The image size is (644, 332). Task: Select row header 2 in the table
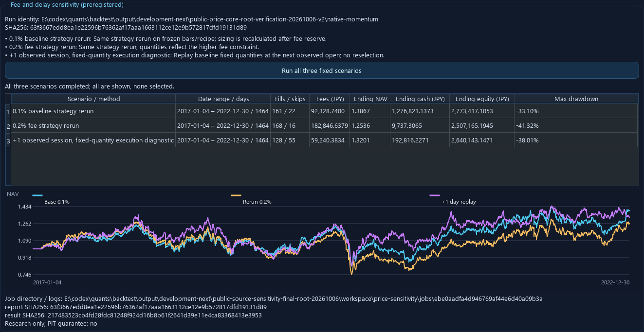[x=8, y=126]
